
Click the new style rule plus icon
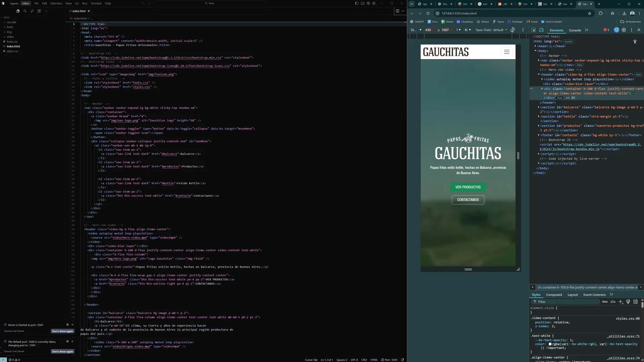click(x=621, y=302)
